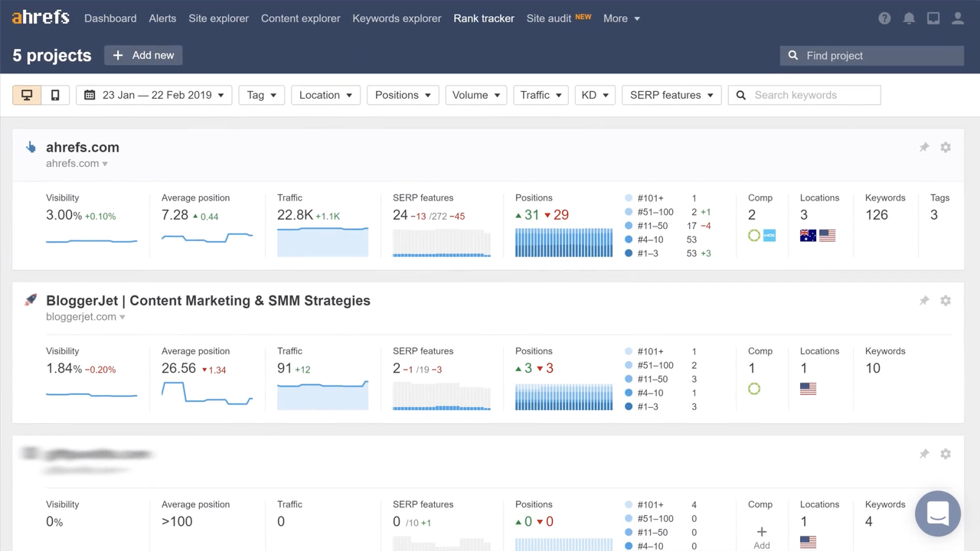
Task: Pin the ahrefs.com project
Action: [924, 147]
